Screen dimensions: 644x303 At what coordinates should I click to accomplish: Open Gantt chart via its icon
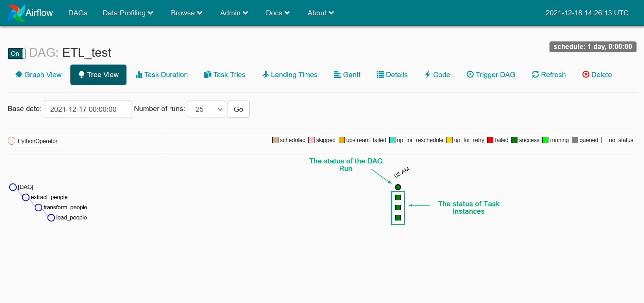pos(337,75)
